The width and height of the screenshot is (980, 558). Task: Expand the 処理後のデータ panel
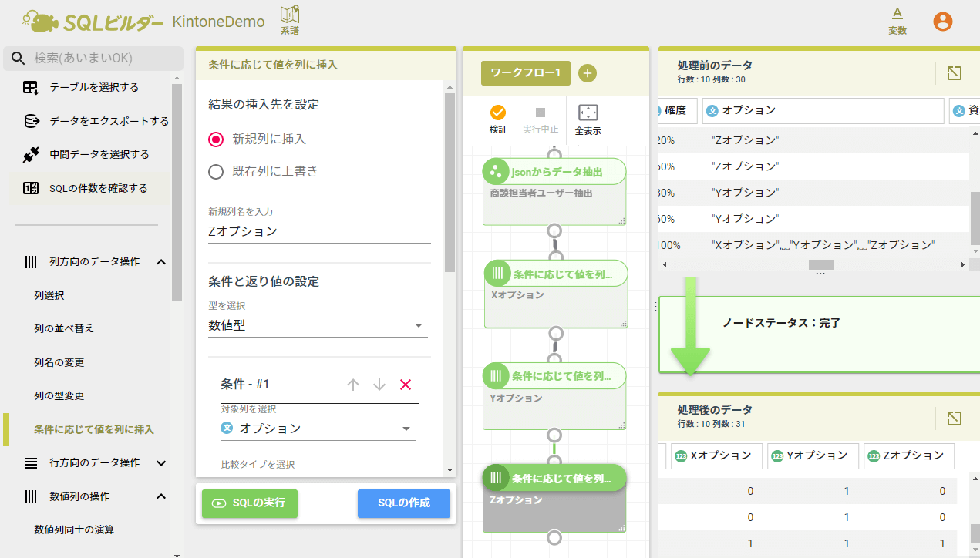(954, 418)
